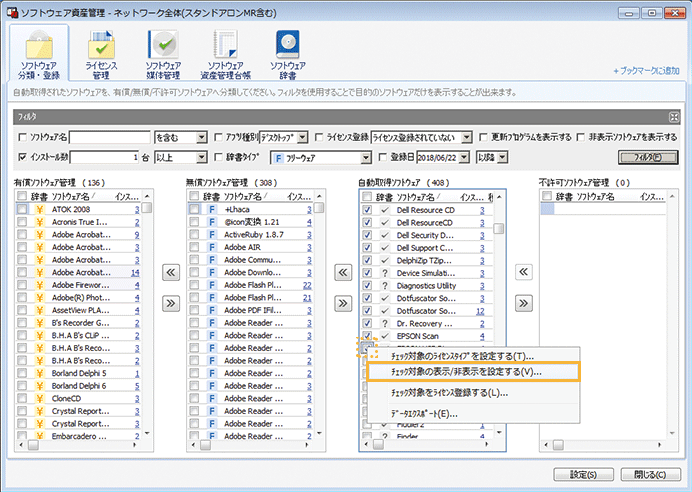The height and width of the screenshot is (492, 692).
Task: Enable 更新プログラムを表示する checkbox
Action: coord(483,138)
